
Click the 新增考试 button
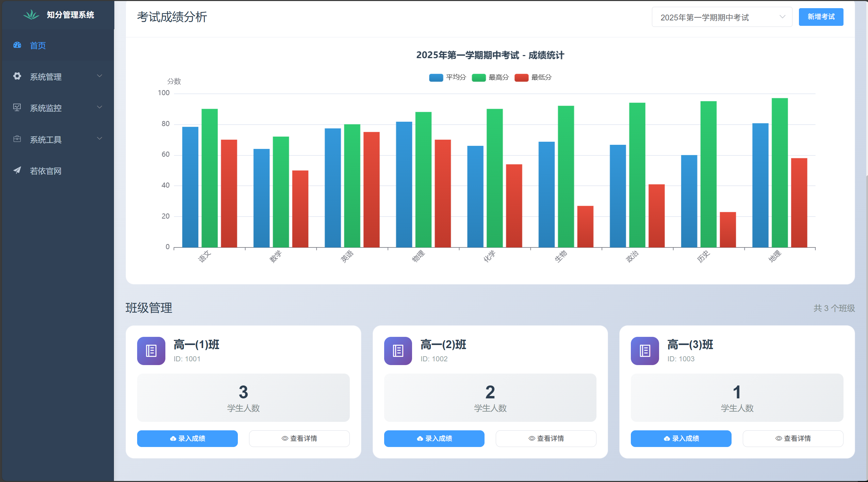(821, 17)
